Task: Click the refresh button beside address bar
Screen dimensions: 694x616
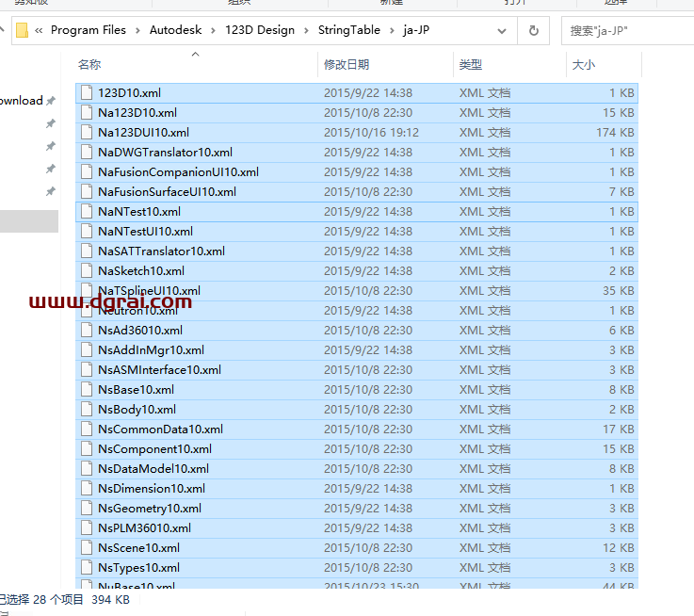Action: [533, 30]
